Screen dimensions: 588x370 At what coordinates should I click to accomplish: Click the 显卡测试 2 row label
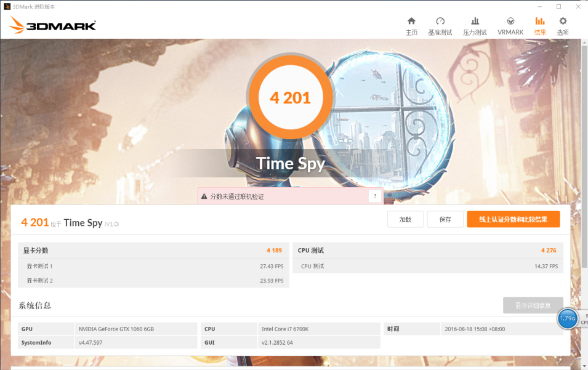(39, 280)
